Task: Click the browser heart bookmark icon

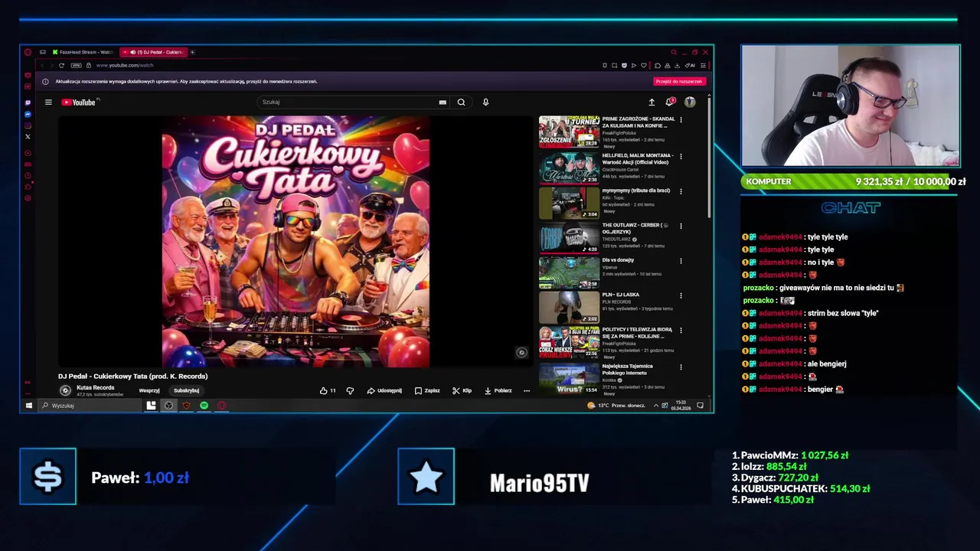Action: coord(644,65)
